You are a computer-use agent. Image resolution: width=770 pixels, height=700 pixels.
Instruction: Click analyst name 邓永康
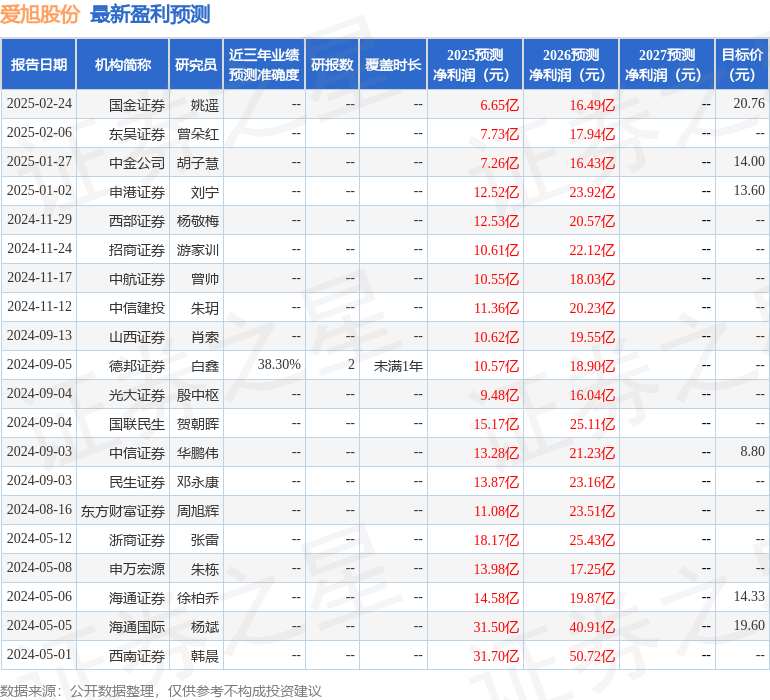(198, 482)
